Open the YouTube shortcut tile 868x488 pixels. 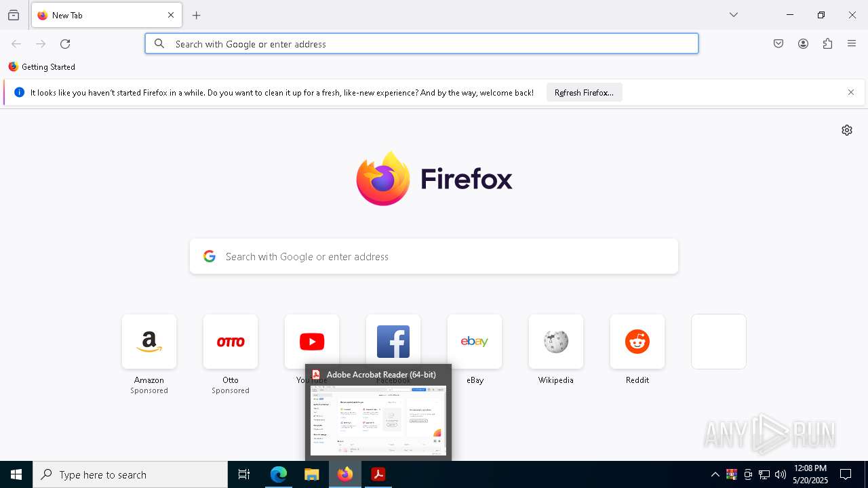tap(312, 341)
